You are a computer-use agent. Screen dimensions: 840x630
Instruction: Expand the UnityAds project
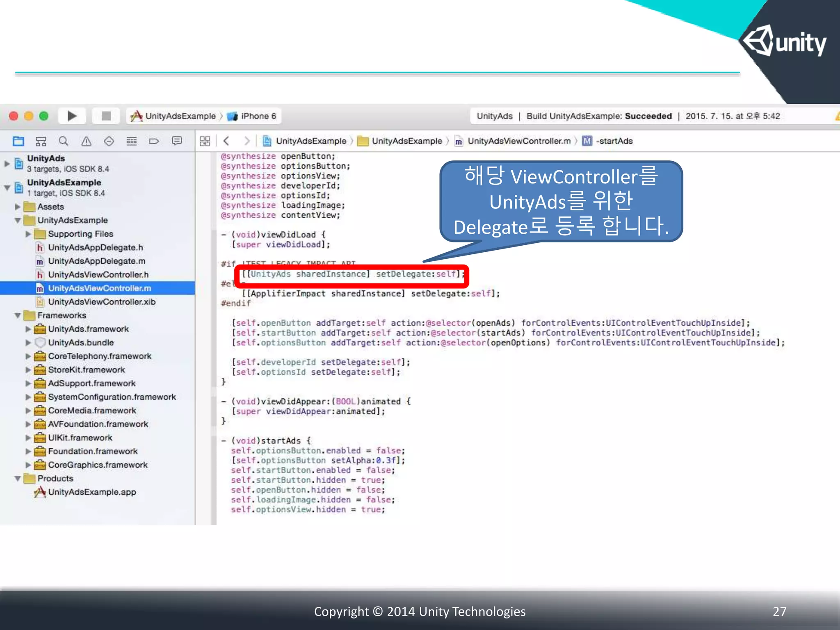coord(7,164)
